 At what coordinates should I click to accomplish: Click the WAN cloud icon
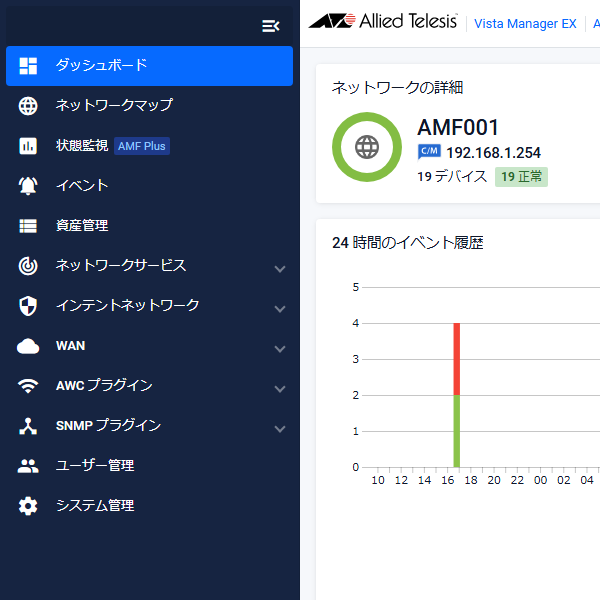[28, 346]
